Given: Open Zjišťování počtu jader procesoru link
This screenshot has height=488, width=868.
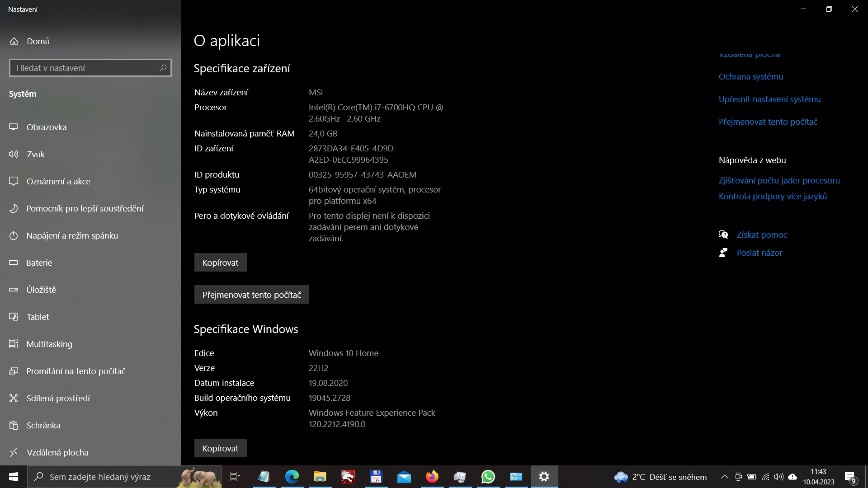Looking at the screenshot, I should pyautogui.click(x=779, y=180).
